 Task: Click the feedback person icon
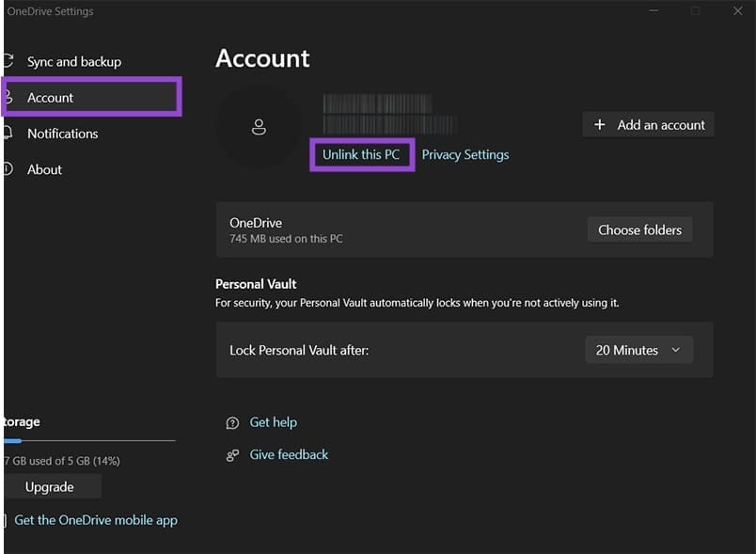[232, 455]
